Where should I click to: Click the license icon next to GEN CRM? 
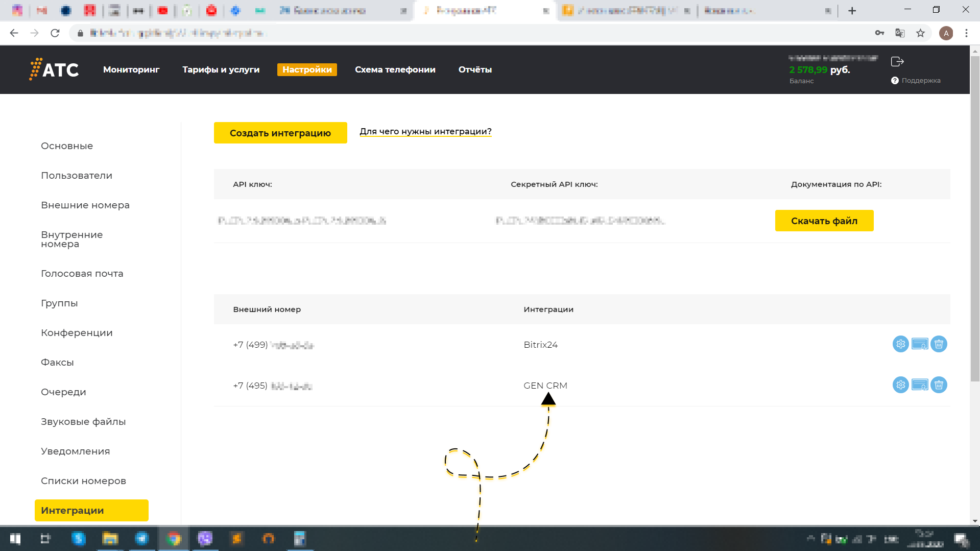tap(920, 385)
